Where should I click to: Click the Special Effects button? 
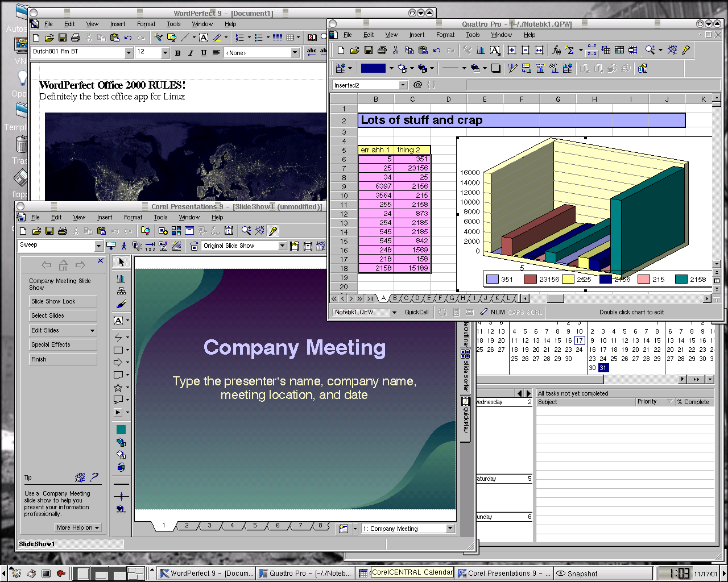[63, 344]
